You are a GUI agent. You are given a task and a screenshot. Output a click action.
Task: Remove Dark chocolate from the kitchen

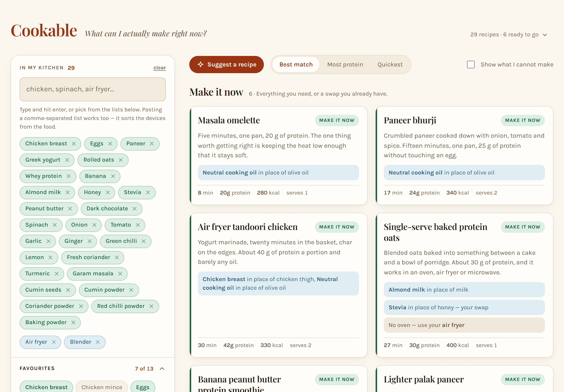tap(135, 209)
